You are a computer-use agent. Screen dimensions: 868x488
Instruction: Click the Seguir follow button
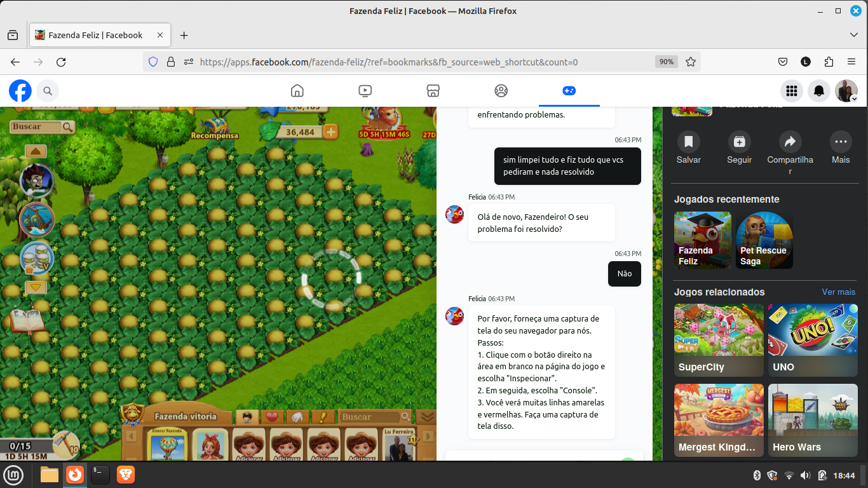[x=739, y=148]
